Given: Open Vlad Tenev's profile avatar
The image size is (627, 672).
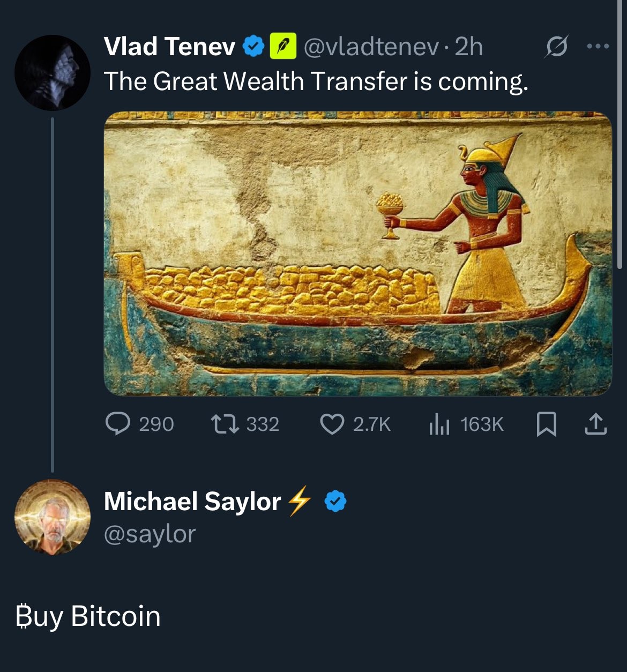Looking at the screenshot, I should [52, 73].
